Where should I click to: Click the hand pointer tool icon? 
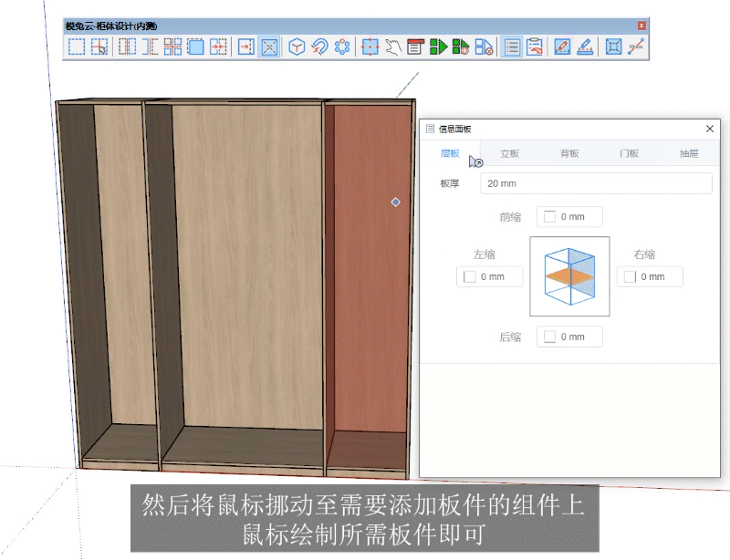point(393,47)
